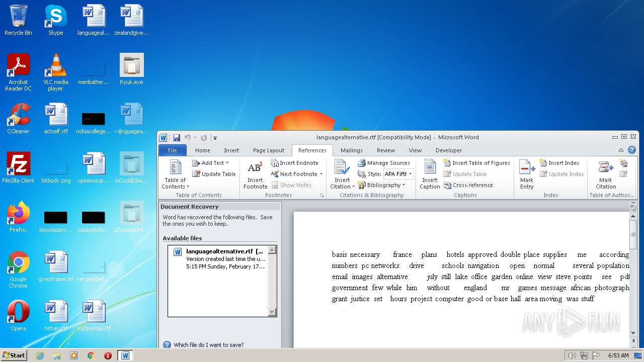644x362 pixels.
Task: Click Cross-reference
Action: 468,185
